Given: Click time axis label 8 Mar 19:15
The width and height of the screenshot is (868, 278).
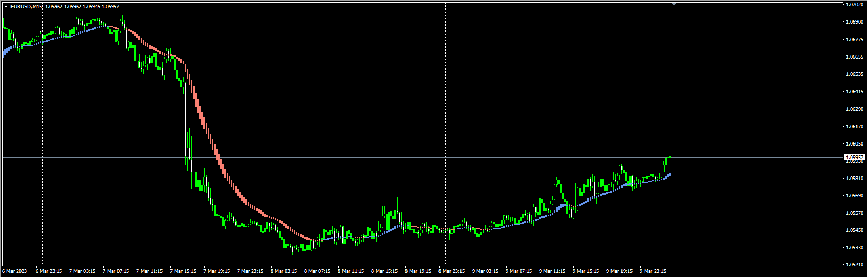Looking at the screenshot, I should 418,271.
